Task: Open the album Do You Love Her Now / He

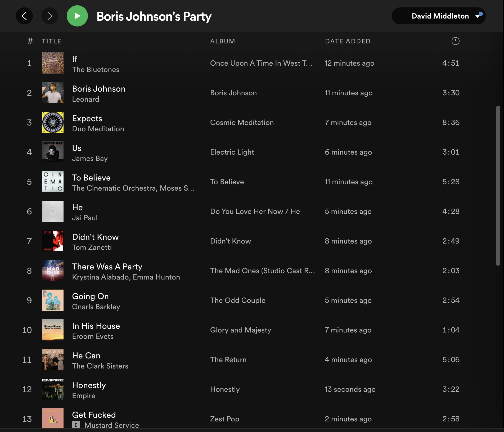Action: [255, 211]
